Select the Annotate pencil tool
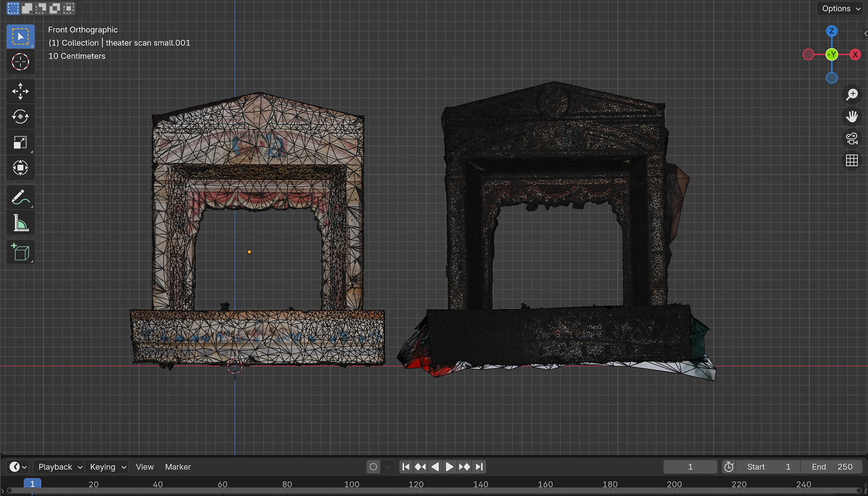Image resolution: width=868 pixels, height=496 pixels. coord(20,197)
